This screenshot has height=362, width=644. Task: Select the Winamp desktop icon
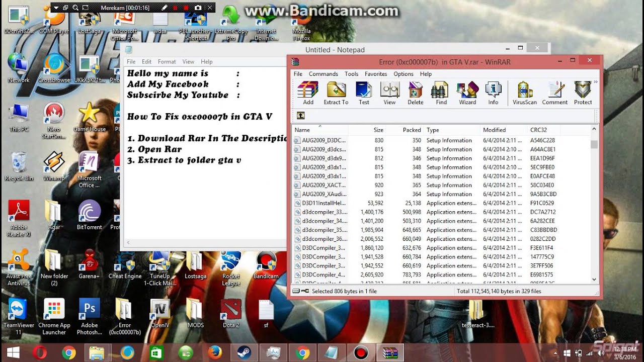54,166
